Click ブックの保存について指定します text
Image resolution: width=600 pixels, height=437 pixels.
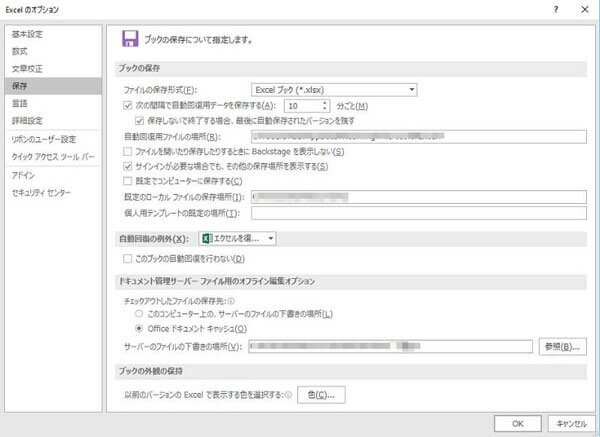[x=199, y=39]
